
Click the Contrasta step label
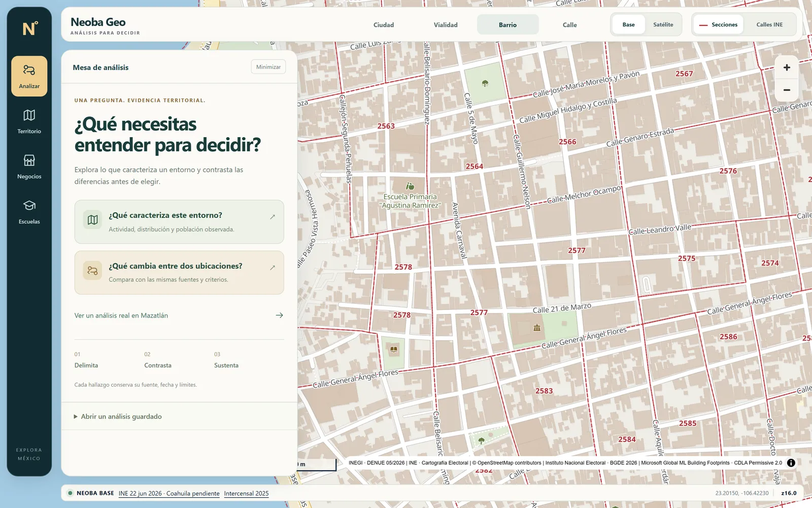click(158, 365)
